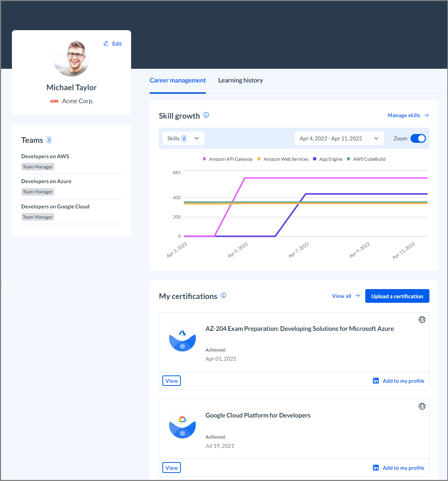Click the Apr 5, 2022 axis label
Screen dimensions: 448x481
coord(238,250)
